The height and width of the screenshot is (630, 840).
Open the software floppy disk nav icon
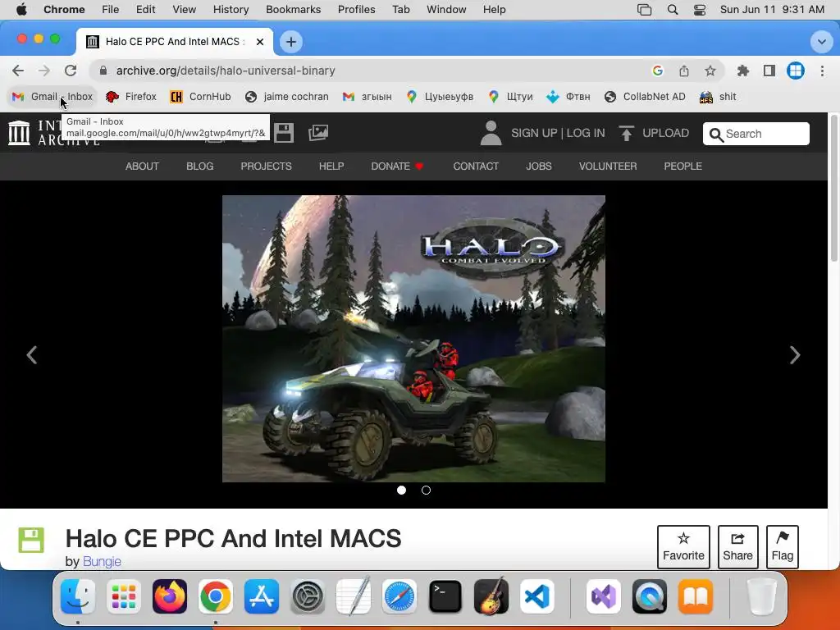(x=283, y=133)
